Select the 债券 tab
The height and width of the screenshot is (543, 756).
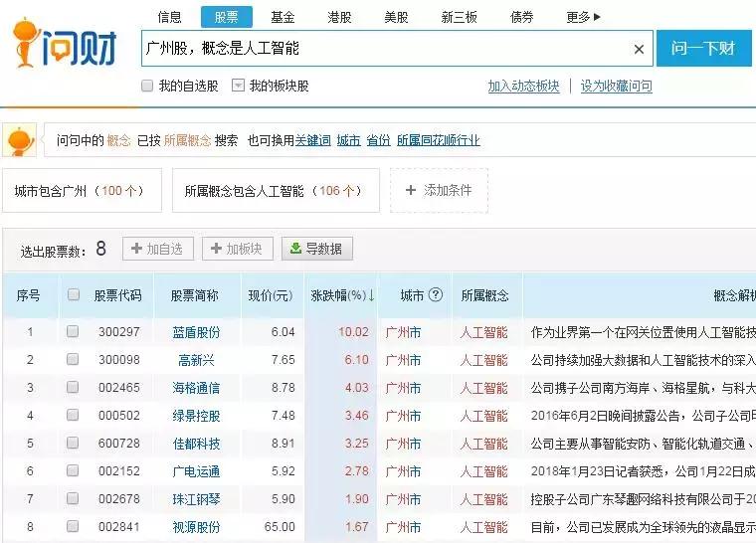(522, 17)
